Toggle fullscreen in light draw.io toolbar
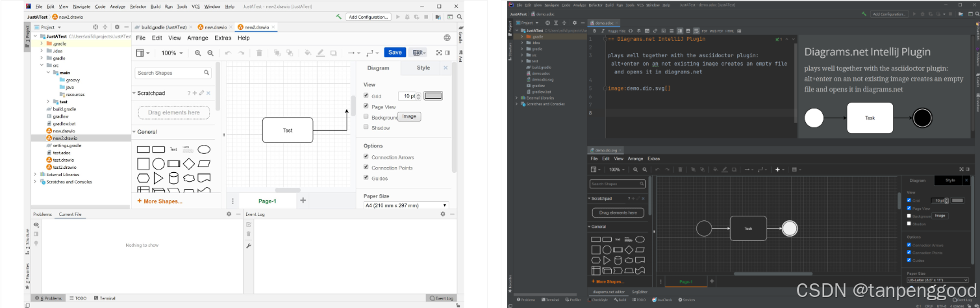This screenshot has width=980, height=308. tap(438, 53)
